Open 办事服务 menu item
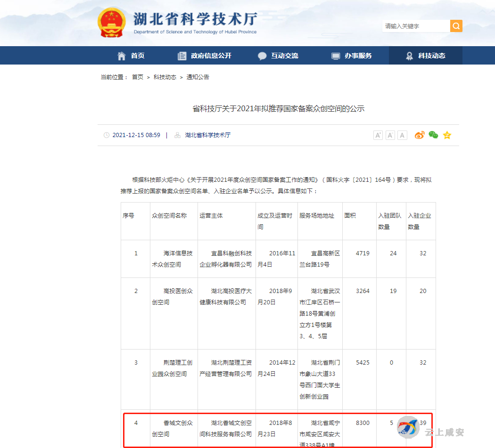Image resolution: width=495 pixels, height=448 pixels. pos(358,56)
